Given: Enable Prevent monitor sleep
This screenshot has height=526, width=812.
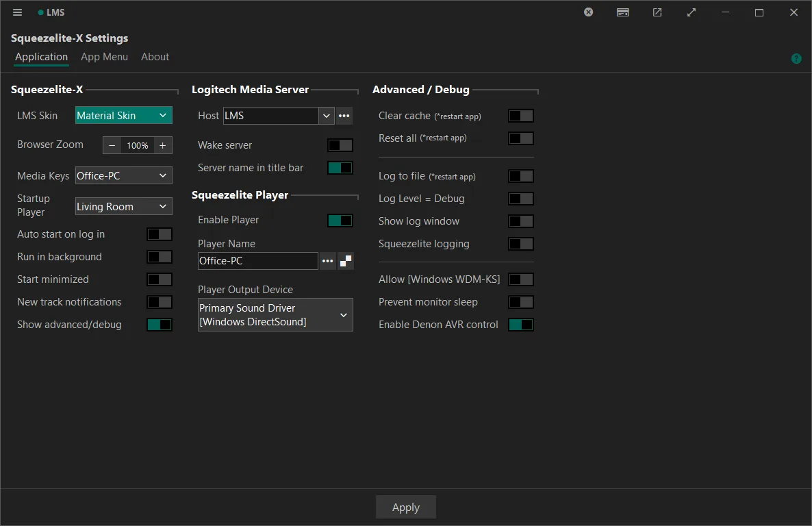Looking at the screenshot, I should click(521, 302).
